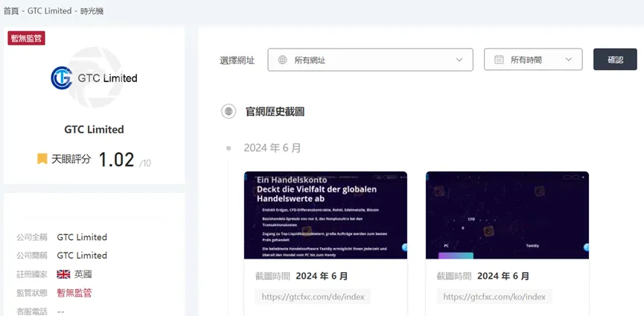Expand the chevron of the 所有網址 selector
644x316 pixels.
459,60
